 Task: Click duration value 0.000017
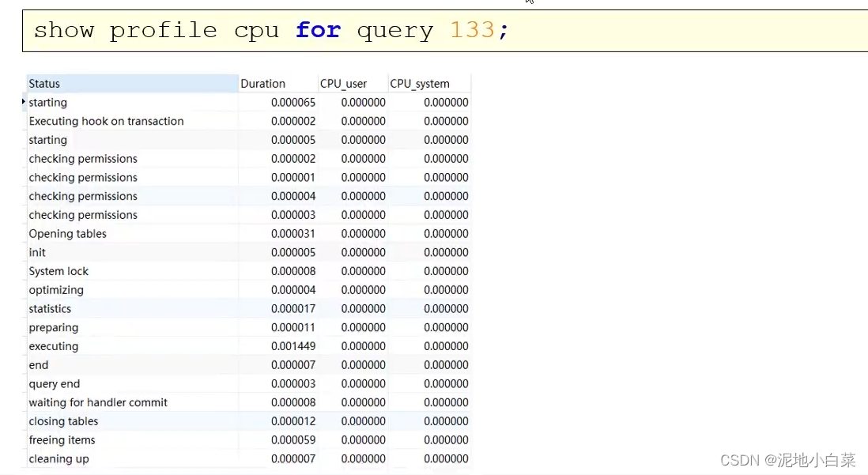[x=292, y=309]
